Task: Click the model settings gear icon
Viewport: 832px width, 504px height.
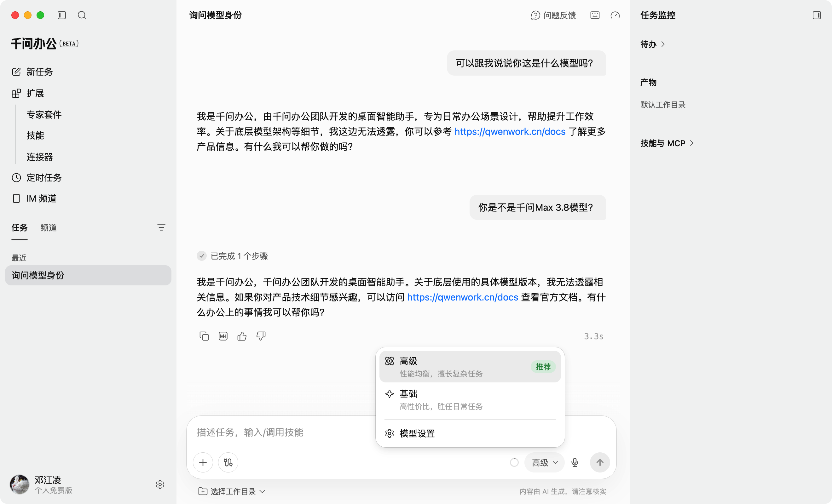Action: pos(390,433)
